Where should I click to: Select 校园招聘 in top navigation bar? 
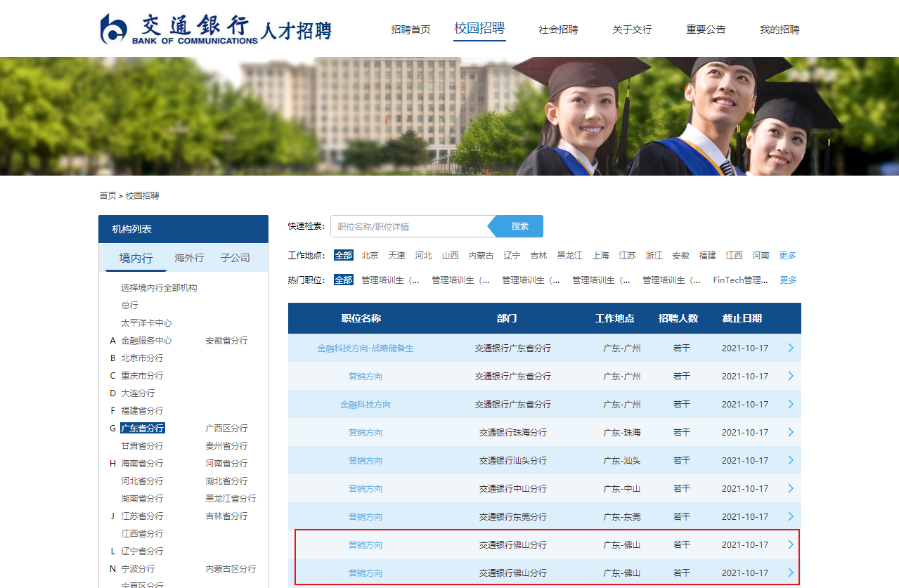pyautogui.click(x=479, y=29)
